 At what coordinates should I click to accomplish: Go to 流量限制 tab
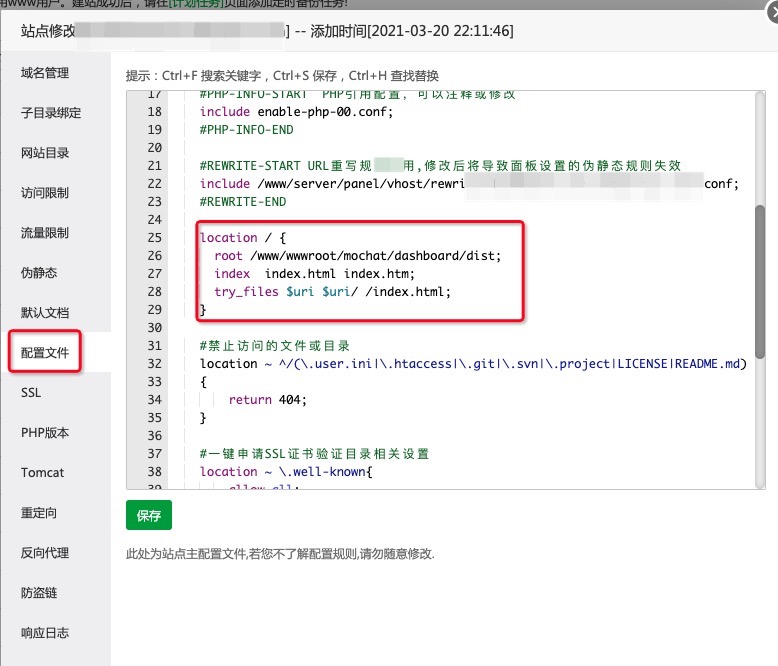click(x=45, y=233)
